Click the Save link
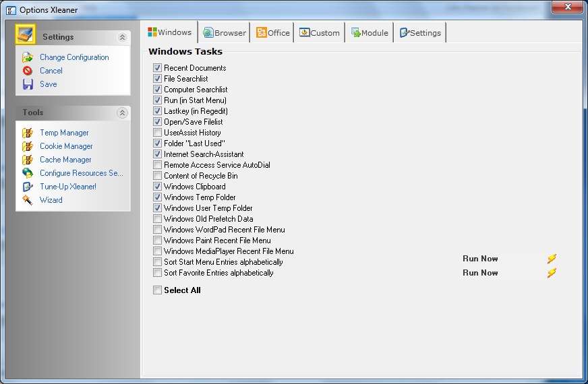The height and width of the screenshot is (384, 588). pos(49,84)
